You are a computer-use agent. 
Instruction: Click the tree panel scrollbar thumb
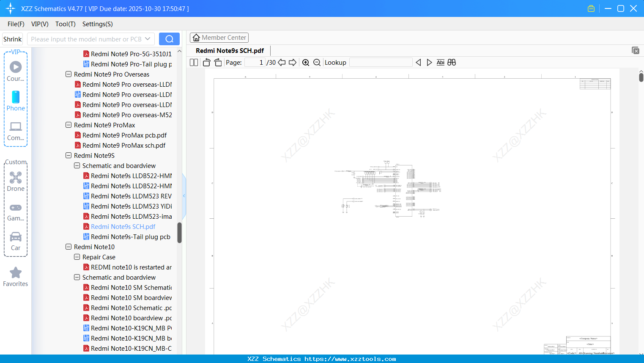tap(179, 233)
